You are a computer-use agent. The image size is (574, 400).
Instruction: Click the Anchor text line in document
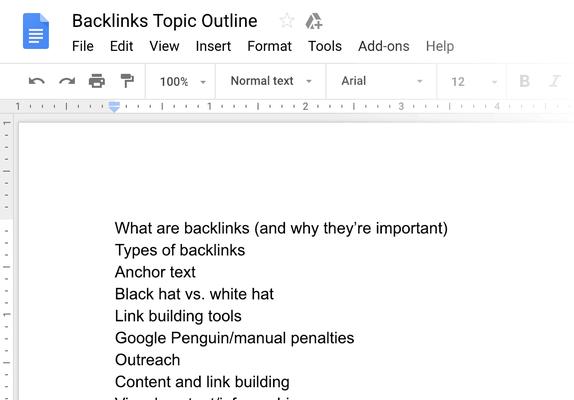[155, 272]
